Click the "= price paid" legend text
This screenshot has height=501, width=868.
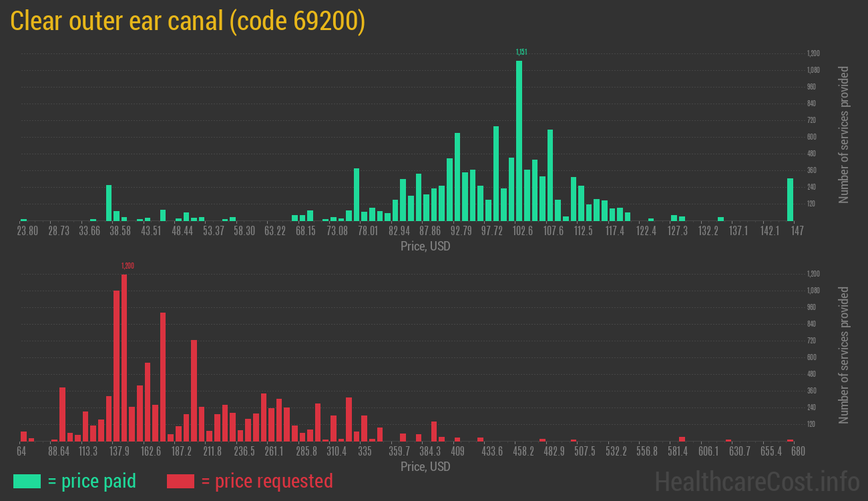tap(92, 481)
